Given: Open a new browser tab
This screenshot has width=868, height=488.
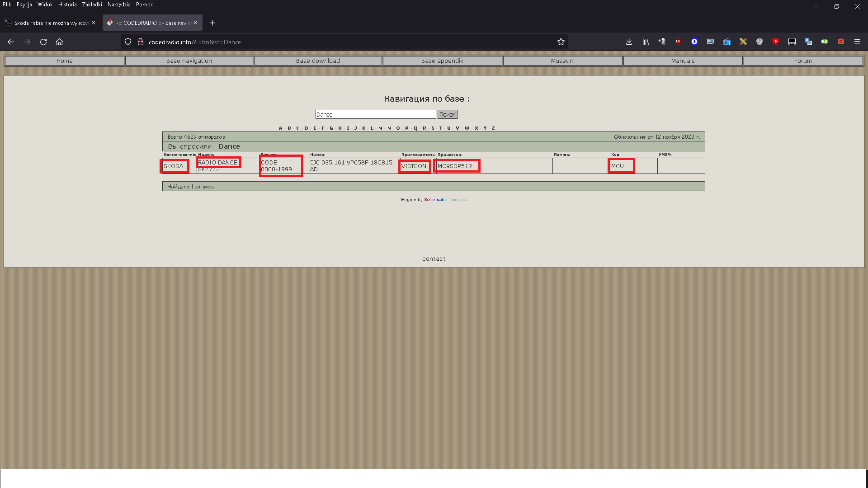Looking at the screenshot, I should [212, 23].
